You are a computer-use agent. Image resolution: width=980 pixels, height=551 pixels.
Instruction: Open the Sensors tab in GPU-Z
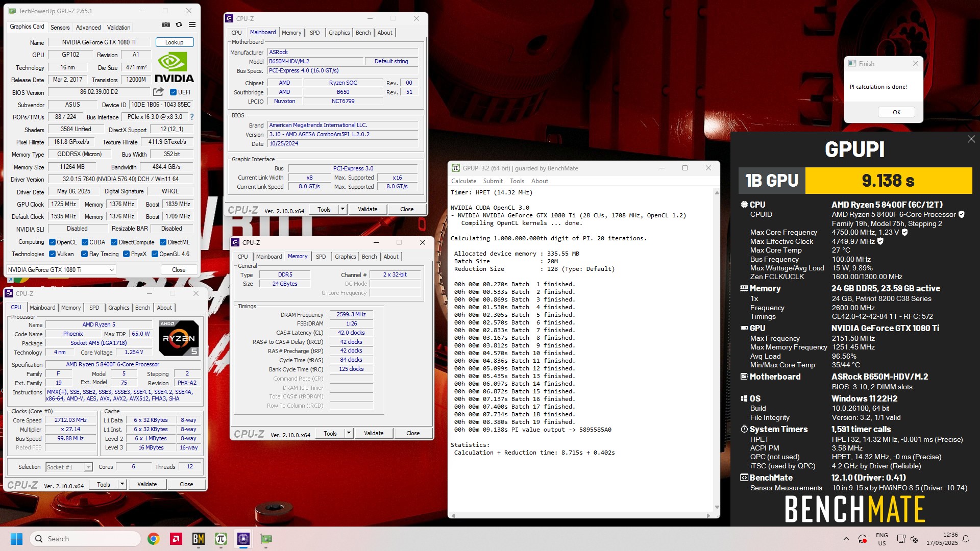(60, 28)
